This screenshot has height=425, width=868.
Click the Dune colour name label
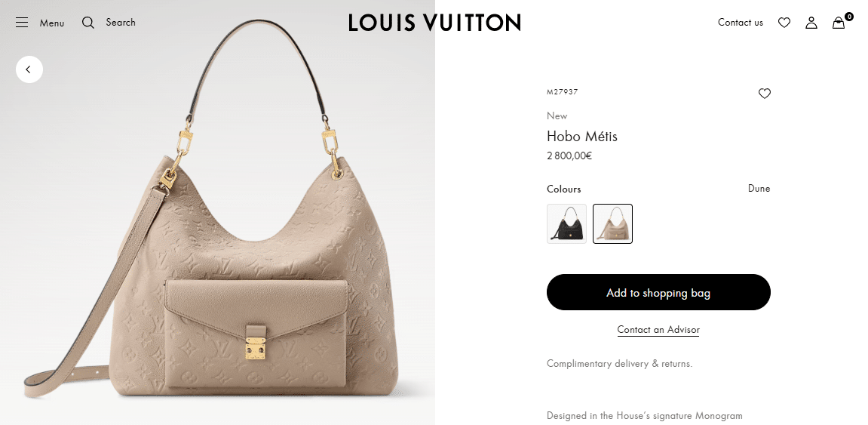pyautogui.click(x=759, y=189)
